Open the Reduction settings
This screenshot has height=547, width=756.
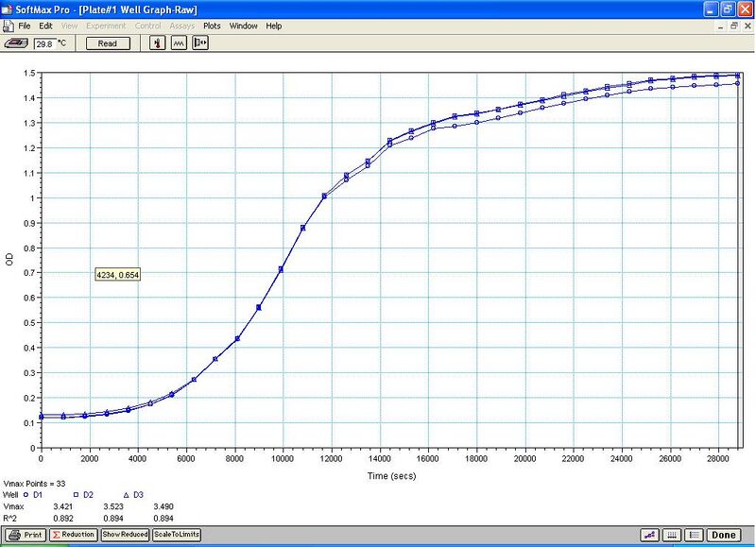(73, 535)
